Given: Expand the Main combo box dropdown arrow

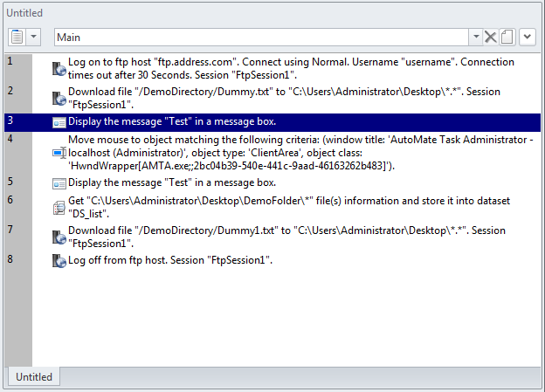Looking at the screenshot, I should click(476, 37).
